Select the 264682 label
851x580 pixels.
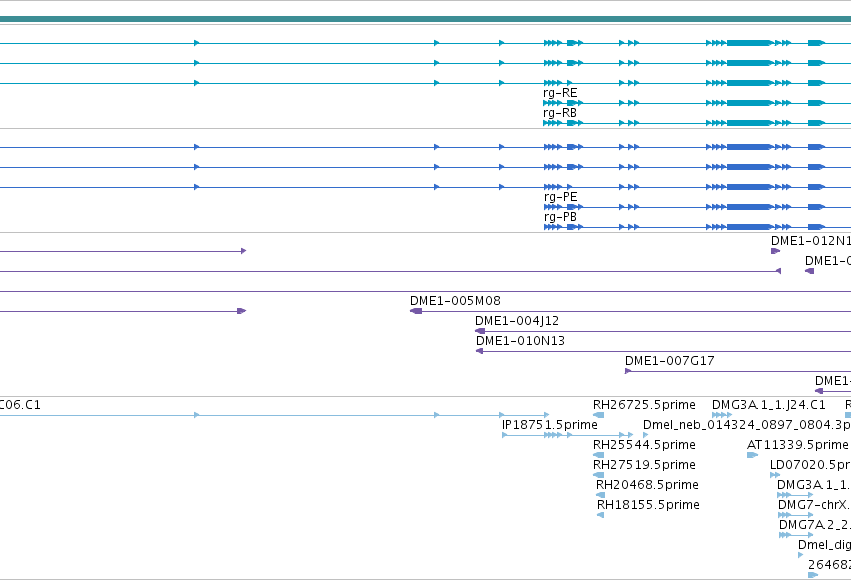829,565
